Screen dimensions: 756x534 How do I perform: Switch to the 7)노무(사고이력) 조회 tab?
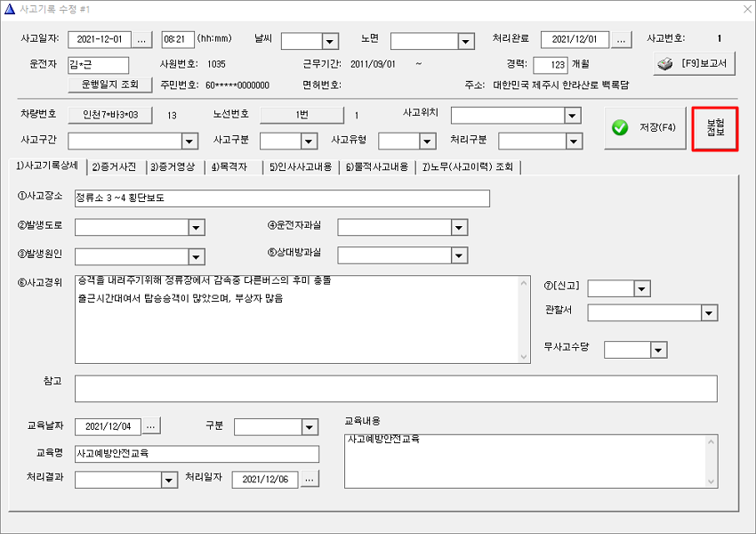[x=468, y=167]
